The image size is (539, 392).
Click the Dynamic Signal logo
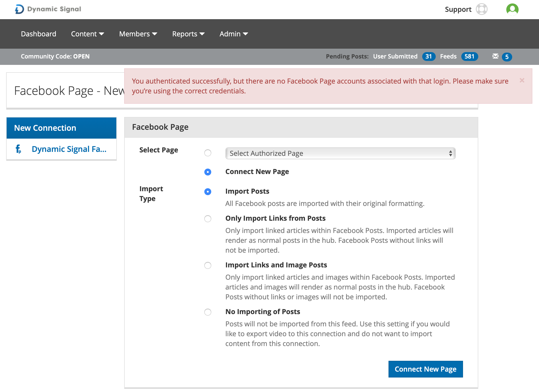click(x=48, y=9)
